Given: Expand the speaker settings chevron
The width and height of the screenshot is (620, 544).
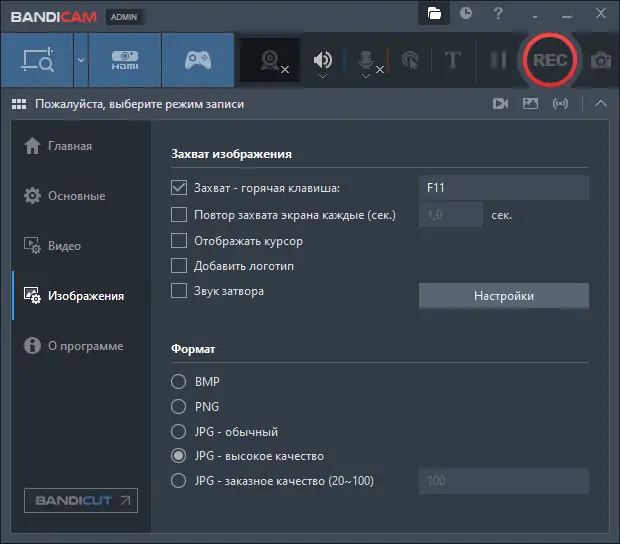Looking at the screenshot, I should pos(323,76).
